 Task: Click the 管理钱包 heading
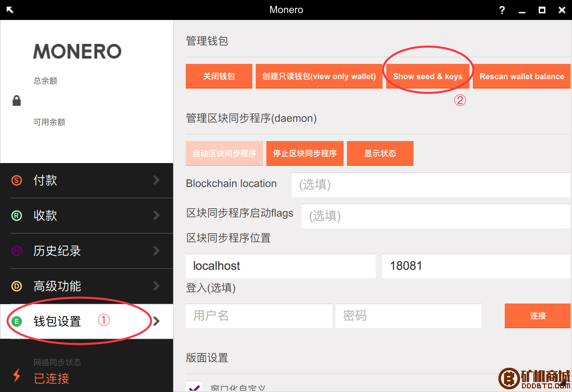[207, 41]
